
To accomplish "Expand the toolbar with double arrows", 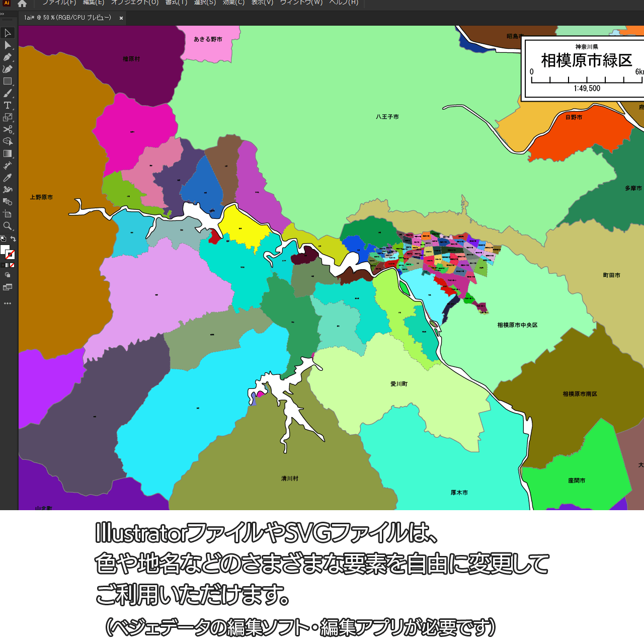I will coord(3,14).
